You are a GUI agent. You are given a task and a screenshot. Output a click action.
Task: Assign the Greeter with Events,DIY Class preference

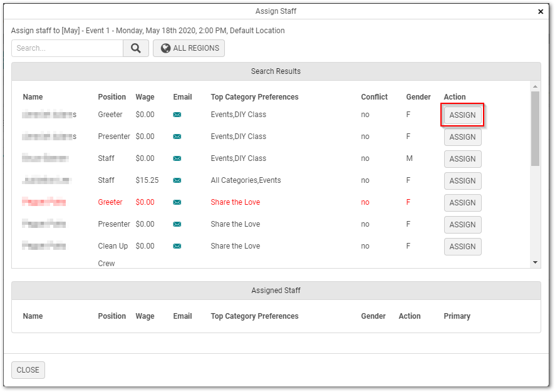point(463,115)
